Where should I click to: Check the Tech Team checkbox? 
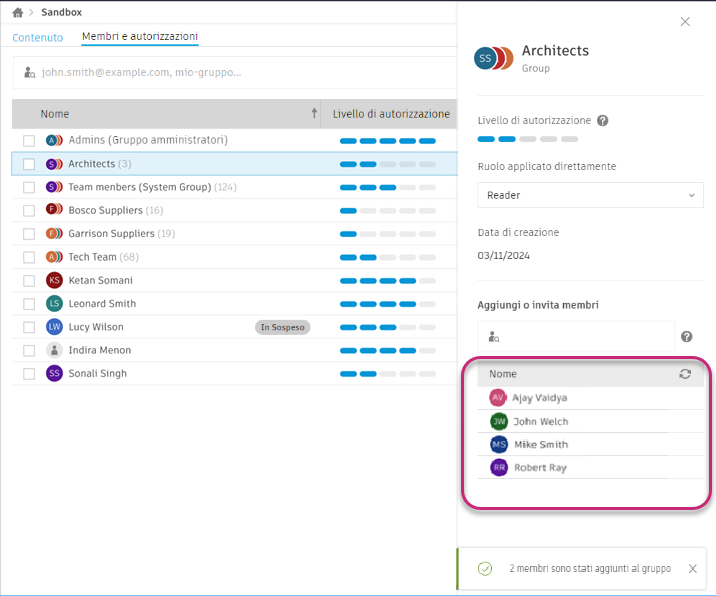point(29,257)
